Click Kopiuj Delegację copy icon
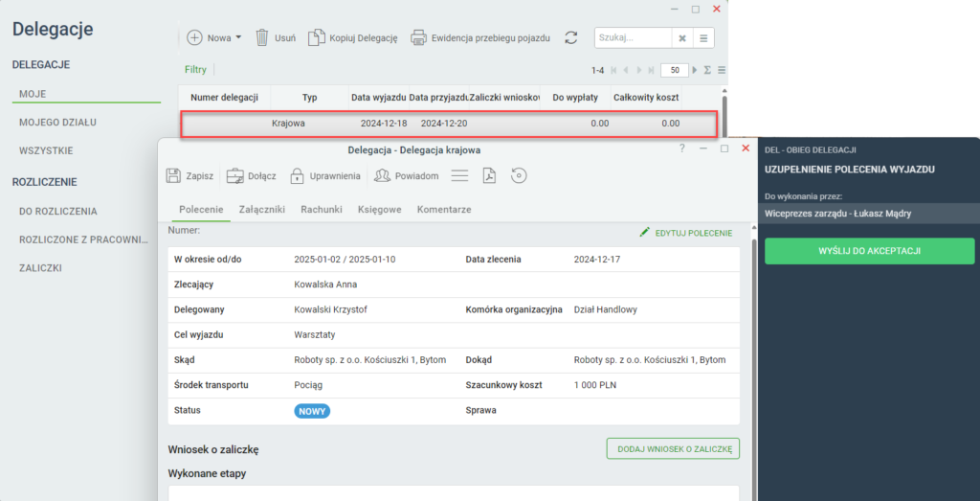 point(318,37)
